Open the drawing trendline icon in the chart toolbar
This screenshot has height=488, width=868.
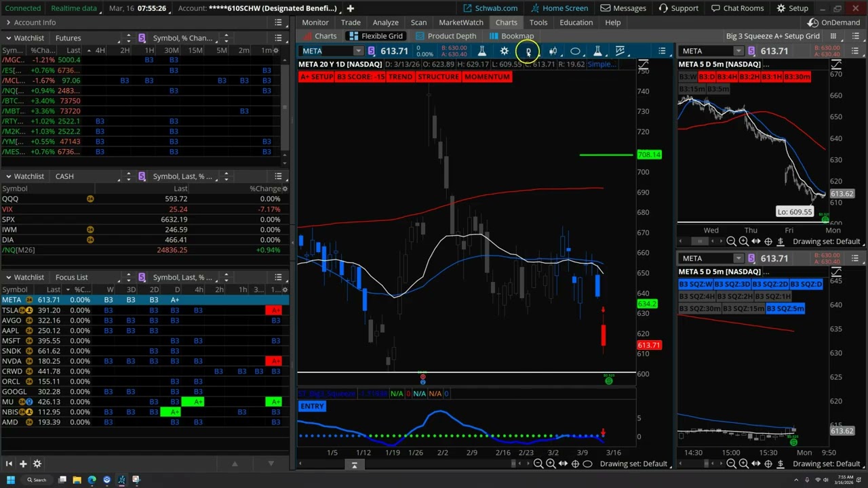[x=620, y=51]
